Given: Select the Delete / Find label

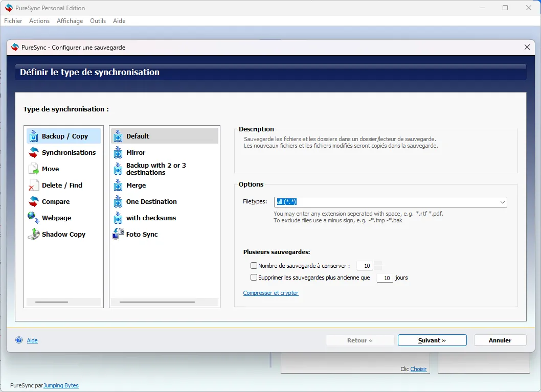Looking at the screenshot, I should (x=62, y=185).
